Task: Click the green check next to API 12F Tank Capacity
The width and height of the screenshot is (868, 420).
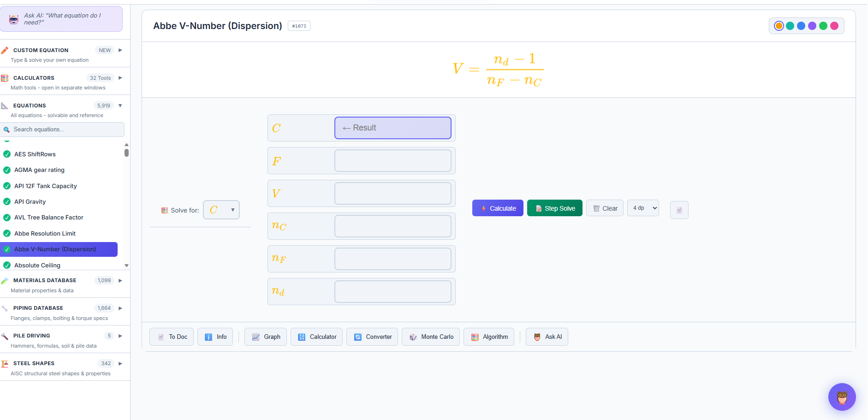Action: 7,186
